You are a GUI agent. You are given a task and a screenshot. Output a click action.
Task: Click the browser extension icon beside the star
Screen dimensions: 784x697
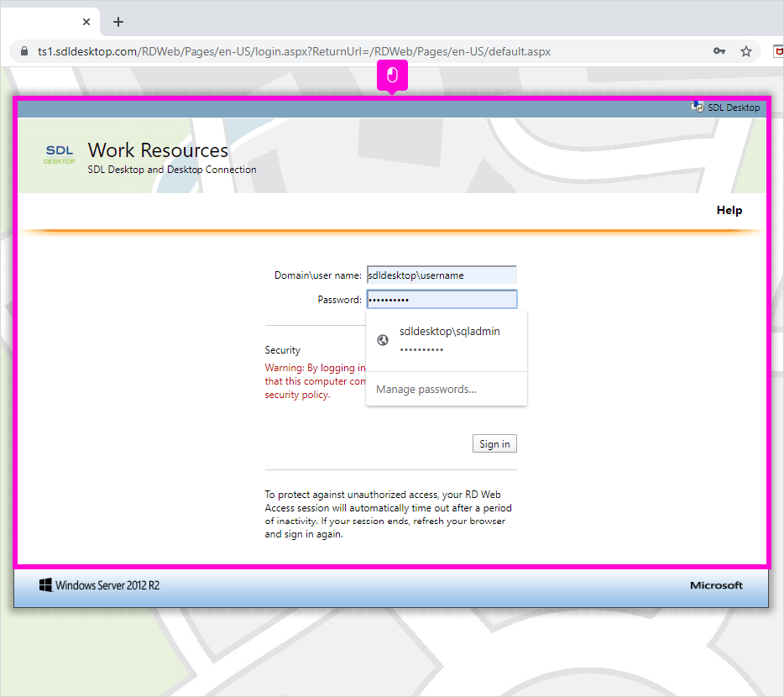(778, 51)
